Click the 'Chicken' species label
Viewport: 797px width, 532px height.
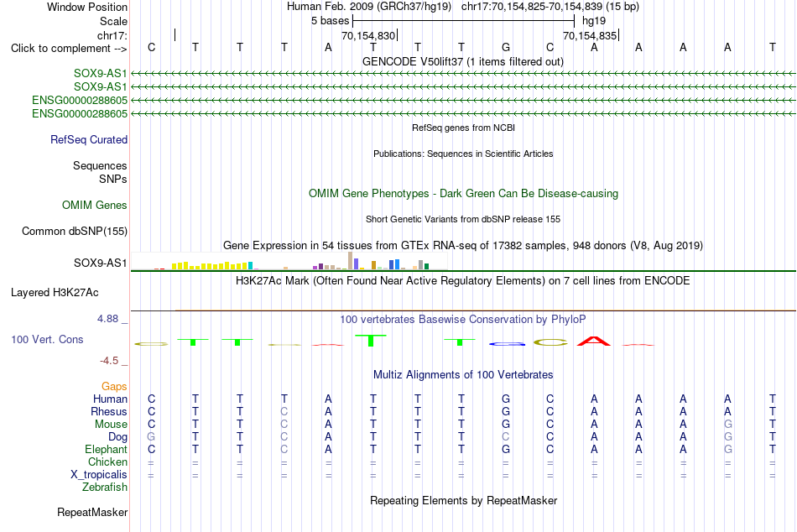[x=107, y=462]
